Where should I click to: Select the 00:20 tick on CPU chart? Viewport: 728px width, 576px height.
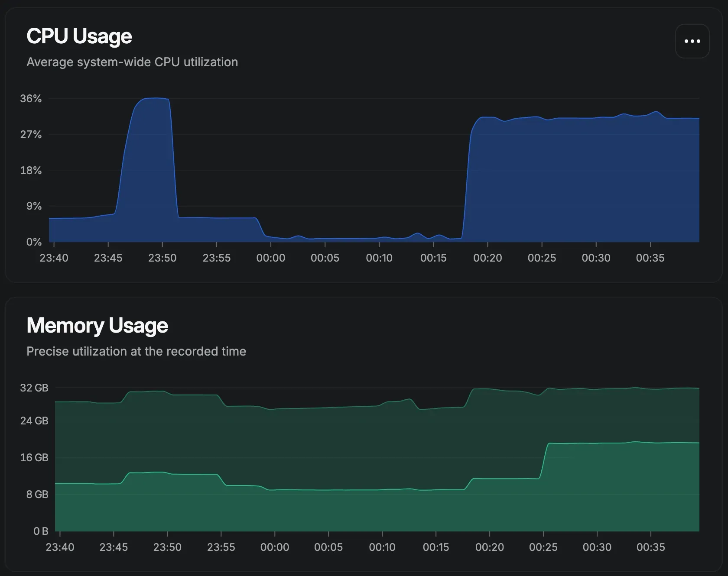(x=487, y=258)
